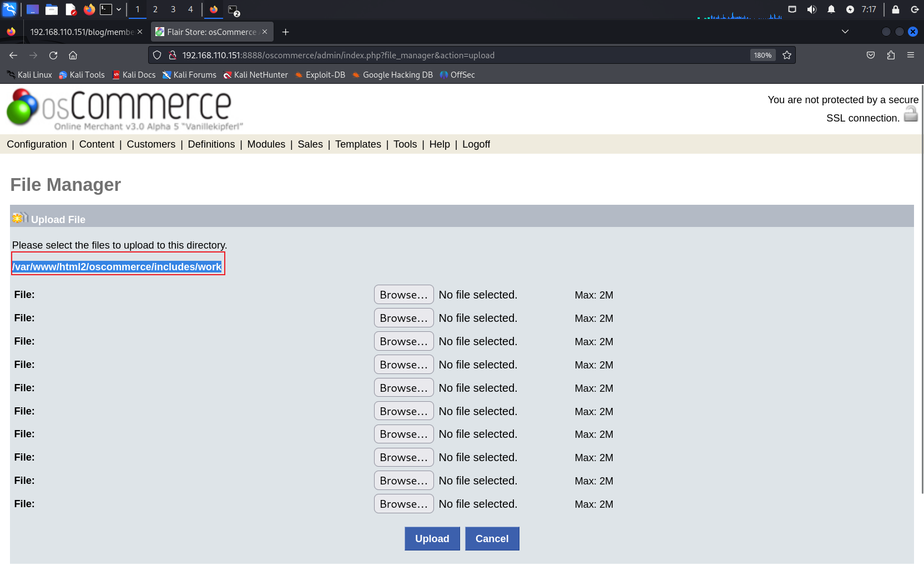The height and width of the screenshot is (576, 924).
Task: Reset the 180% zoom level indicator
Action: point(763,55)
